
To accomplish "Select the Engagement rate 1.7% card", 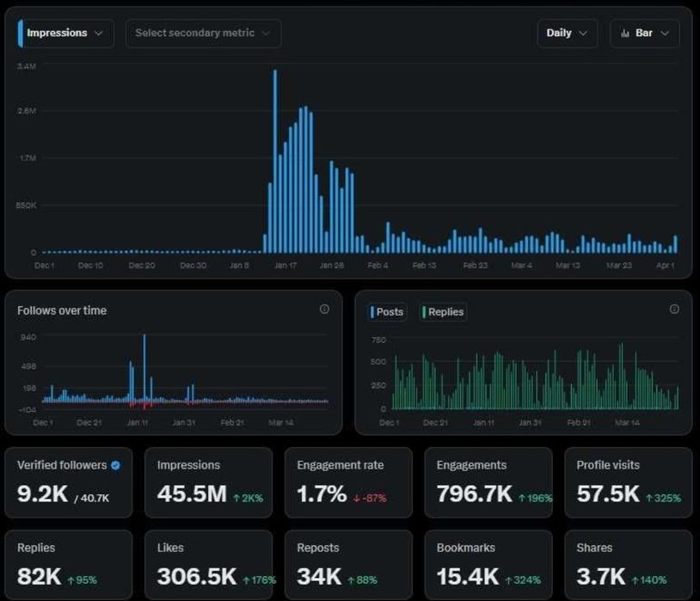I will [348, 482].
